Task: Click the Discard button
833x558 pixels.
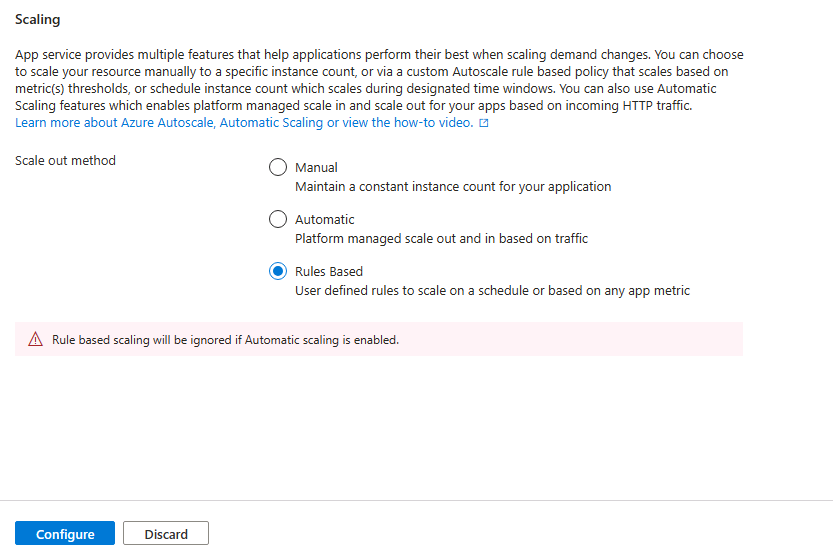Action: pos(166,534)
